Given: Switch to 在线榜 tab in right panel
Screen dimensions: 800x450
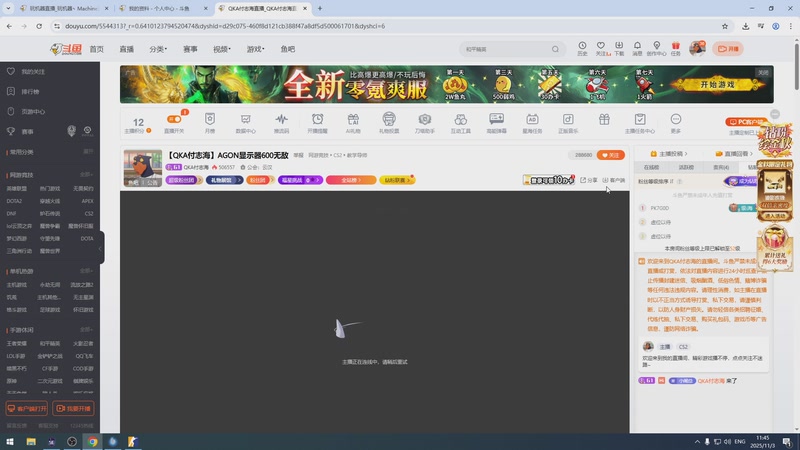Looking at the screenshot, I should point(651,167).
